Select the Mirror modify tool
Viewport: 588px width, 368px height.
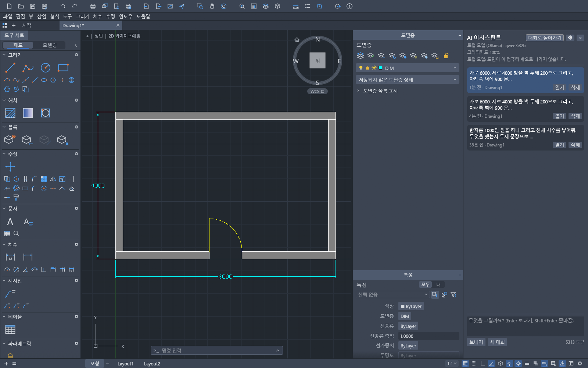pos(53,179)
